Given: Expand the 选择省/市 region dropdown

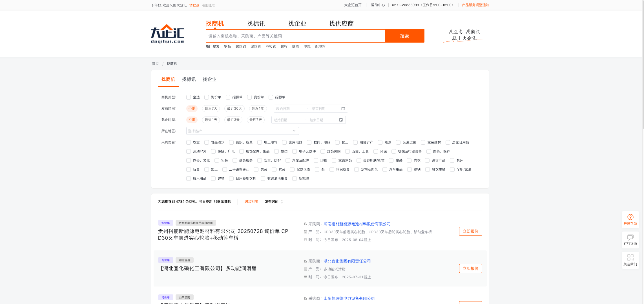Looking at the screenshot, I should (x=242, y=131).
